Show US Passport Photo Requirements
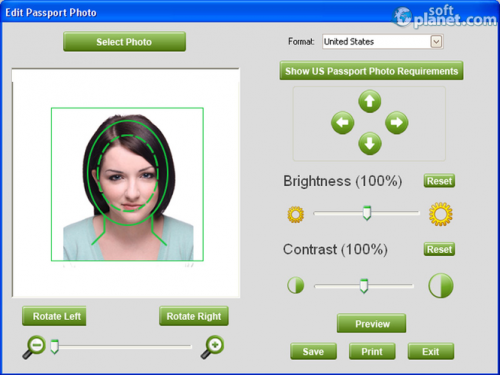500x375 pixels. (x=371, y=71)
